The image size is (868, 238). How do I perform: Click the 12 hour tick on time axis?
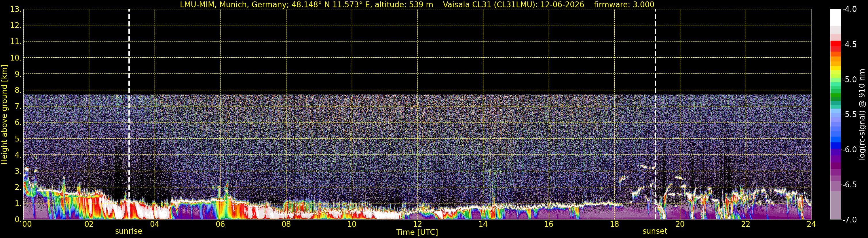pos(417,224)
